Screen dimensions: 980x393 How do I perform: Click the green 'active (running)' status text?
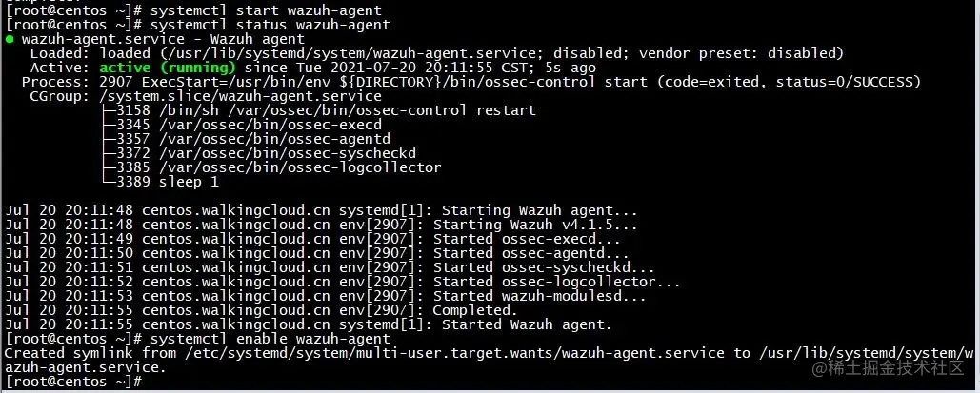168,68
